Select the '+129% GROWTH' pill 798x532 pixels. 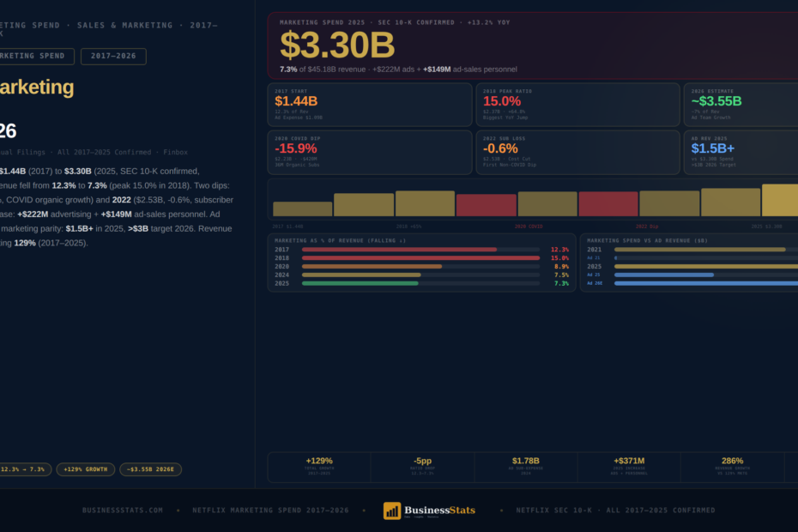pos(86,469)
